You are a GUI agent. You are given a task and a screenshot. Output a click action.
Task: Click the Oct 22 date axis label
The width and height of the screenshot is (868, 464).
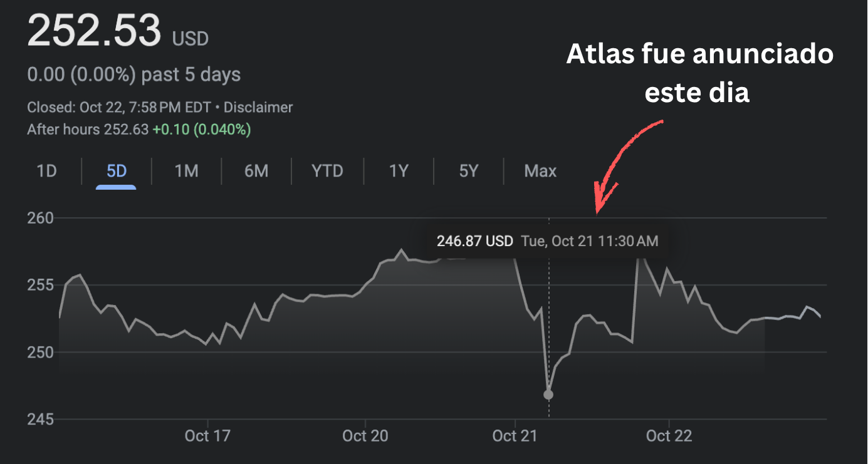click(x=669, y=436)
